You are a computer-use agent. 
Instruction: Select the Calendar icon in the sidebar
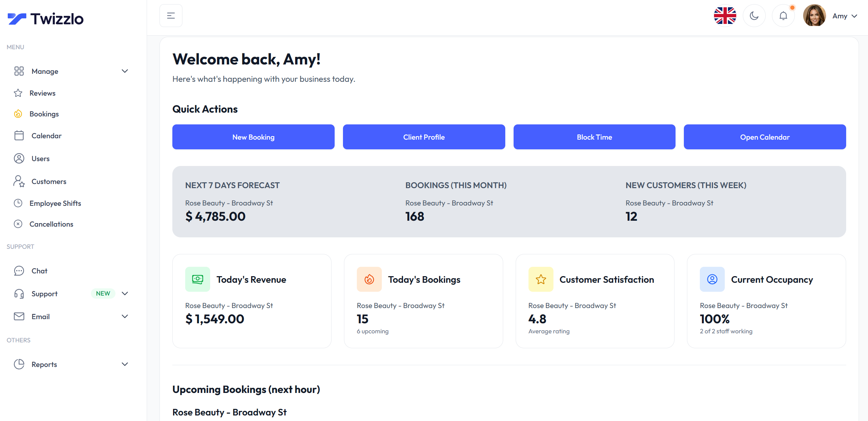coord(19,135)
